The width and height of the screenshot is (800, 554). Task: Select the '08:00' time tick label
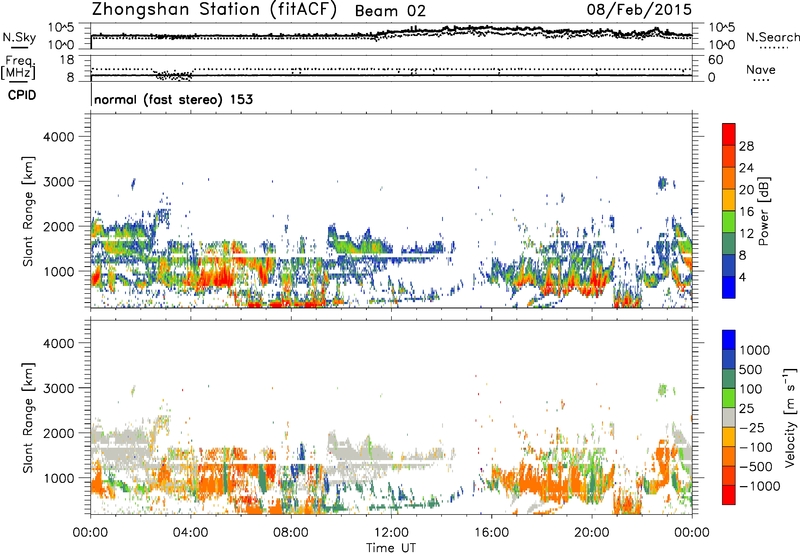click(290, 533)
